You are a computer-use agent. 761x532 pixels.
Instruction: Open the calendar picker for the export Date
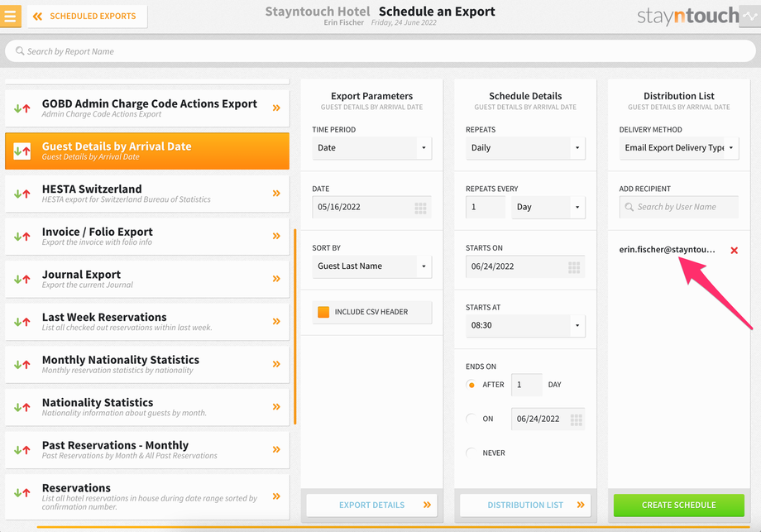pyautogui.click(x=420, y=208)
